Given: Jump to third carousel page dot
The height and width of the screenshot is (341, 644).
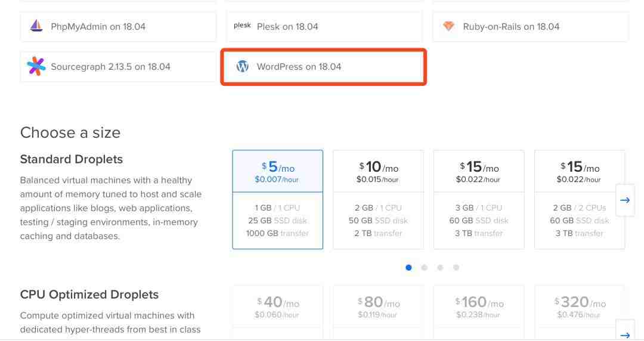Looking at the screenshot, I should click(440, 268).
